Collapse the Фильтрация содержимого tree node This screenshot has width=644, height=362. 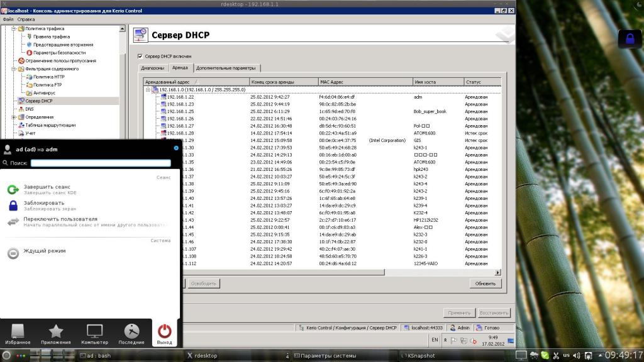(x=14, y=69)
